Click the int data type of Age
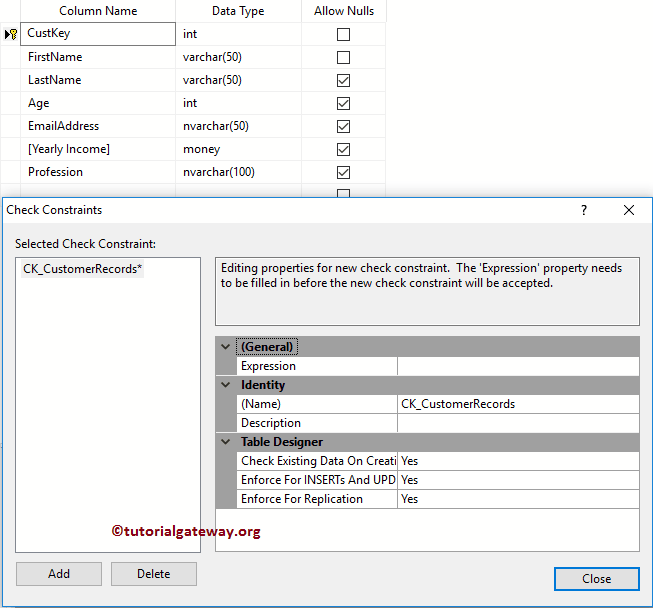Screen dimensions: 653x608 click(x=239, y=103)
